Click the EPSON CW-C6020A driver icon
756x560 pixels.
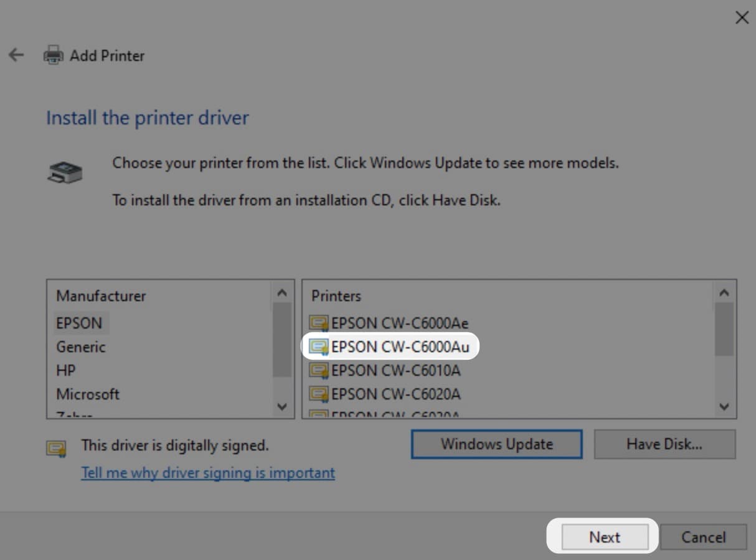coord(319,394)
